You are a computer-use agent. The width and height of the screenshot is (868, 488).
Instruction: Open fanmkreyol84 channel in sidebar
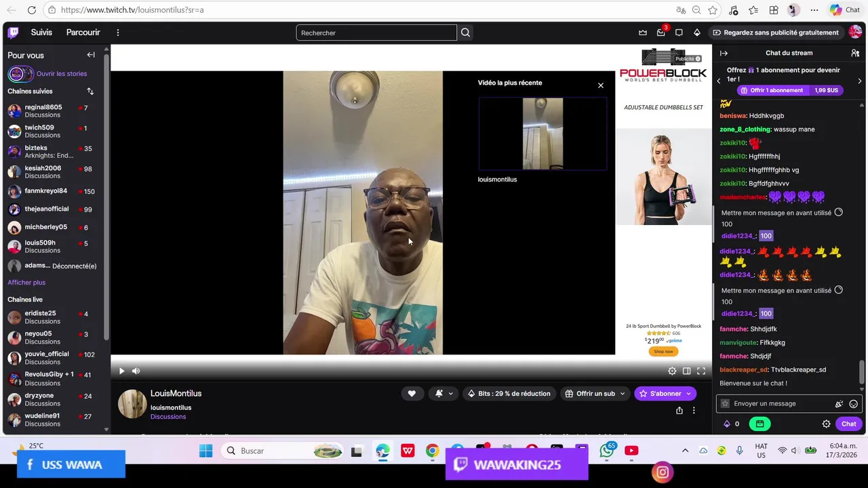(x=52, y=192)
